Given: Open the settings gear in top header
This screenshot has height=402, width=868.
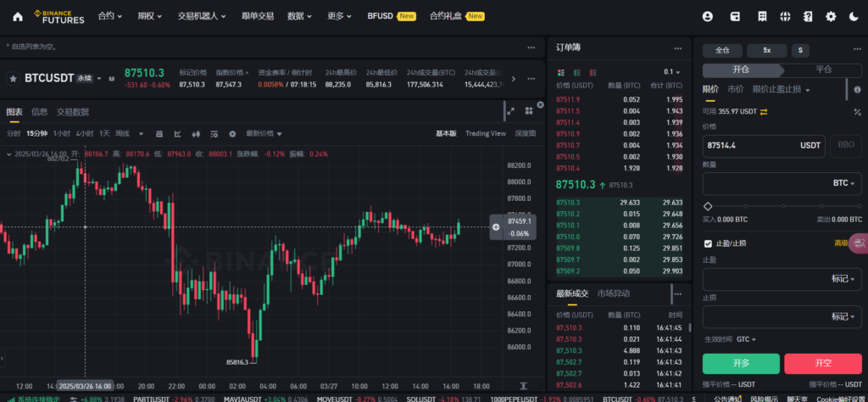Looking at the screenshot, I should [x=831, y=17].
